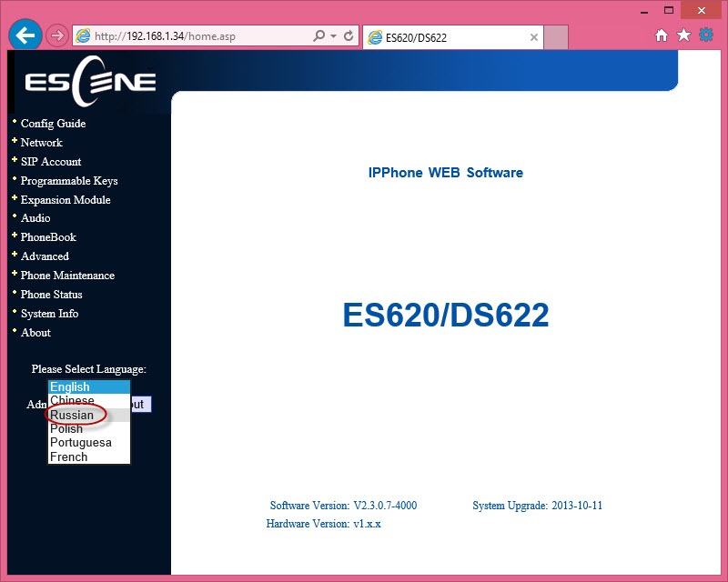Open the Phone Status page
728x582 pixels.
coord(51,295)
